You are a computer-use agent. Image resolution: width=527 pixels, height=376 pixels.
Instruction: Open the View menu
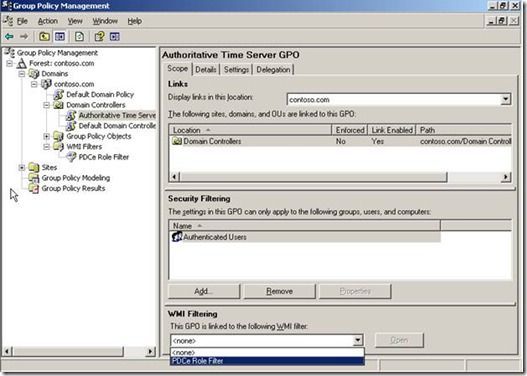pos(75,21)
